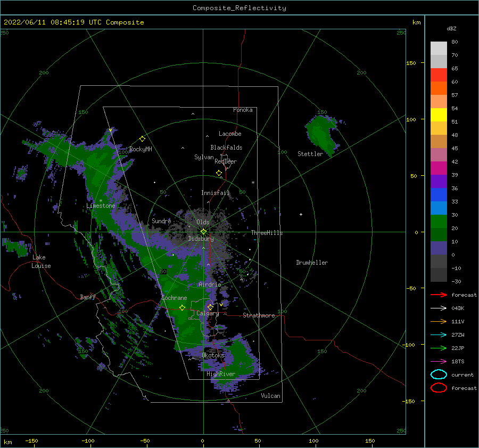Click the red forecast ellipse icon
The width and height of the screenshot is (479, 448).
pos(439,388)
